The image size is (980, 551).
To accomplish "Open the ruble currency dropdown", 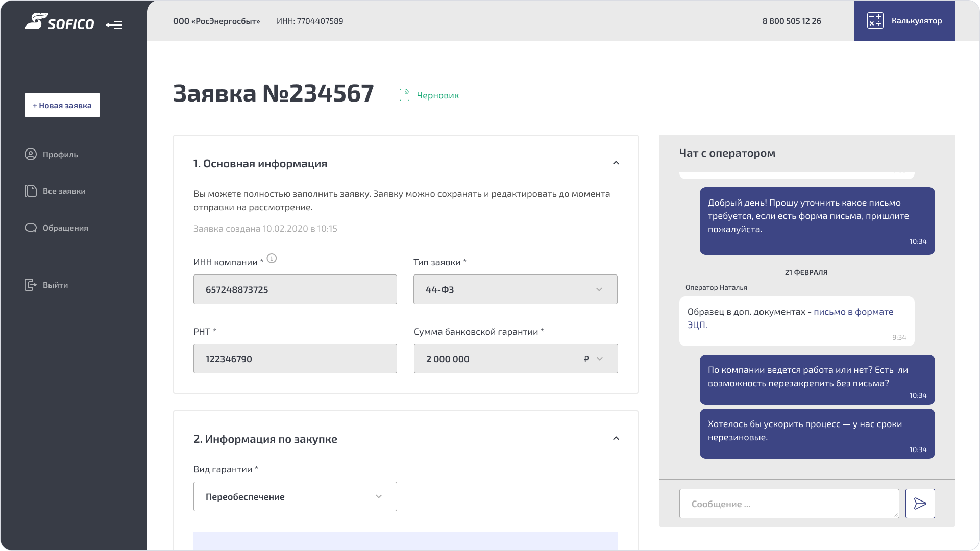I will [x=594, y=359].
